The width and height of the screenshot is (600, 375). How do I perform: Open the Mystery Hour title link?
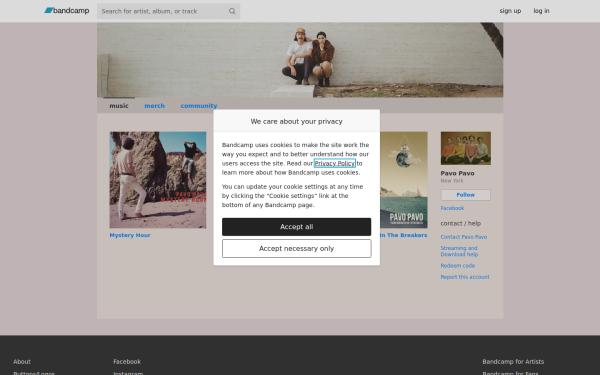(130, 235)
